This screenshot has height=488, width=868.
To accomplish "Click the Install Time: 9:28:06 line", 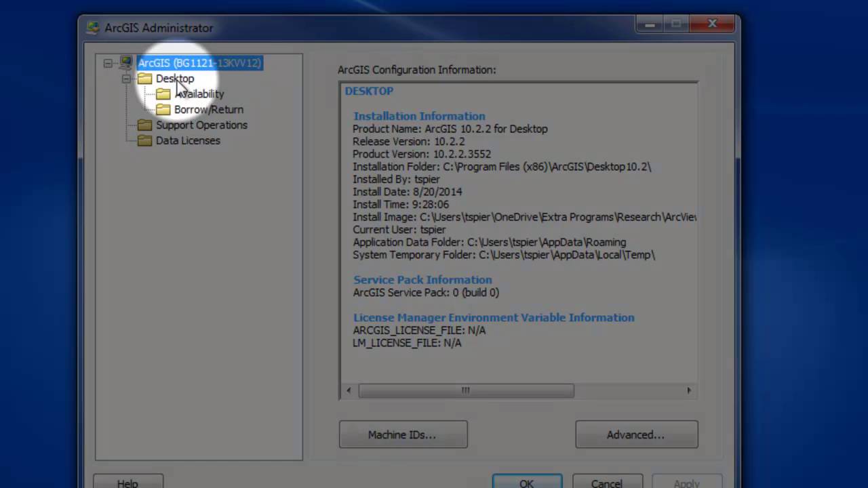I will pos(401,205).
